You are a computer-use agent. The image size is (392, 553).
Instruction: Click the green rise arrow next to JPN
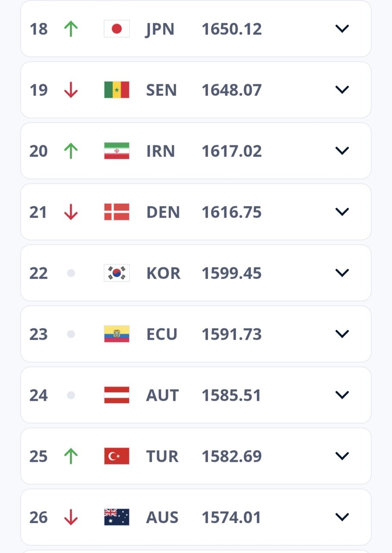(x=71, y=29)
